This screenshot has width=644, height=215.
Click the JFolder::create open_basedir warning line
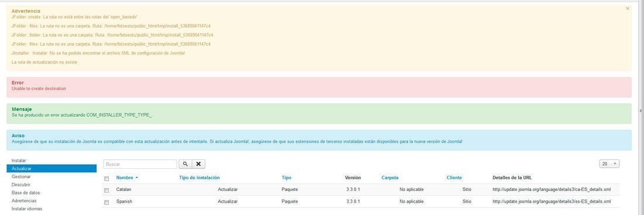74,17
